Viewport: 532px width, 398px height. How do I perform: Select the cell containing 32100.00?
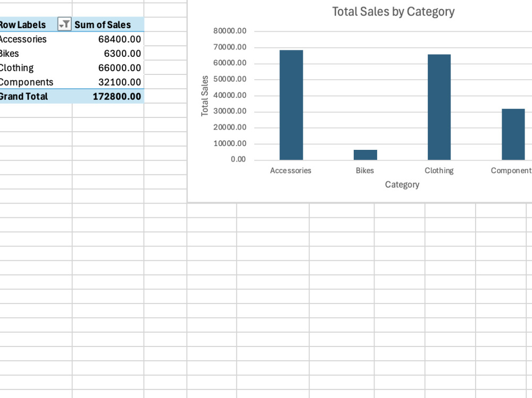[108, 82]
